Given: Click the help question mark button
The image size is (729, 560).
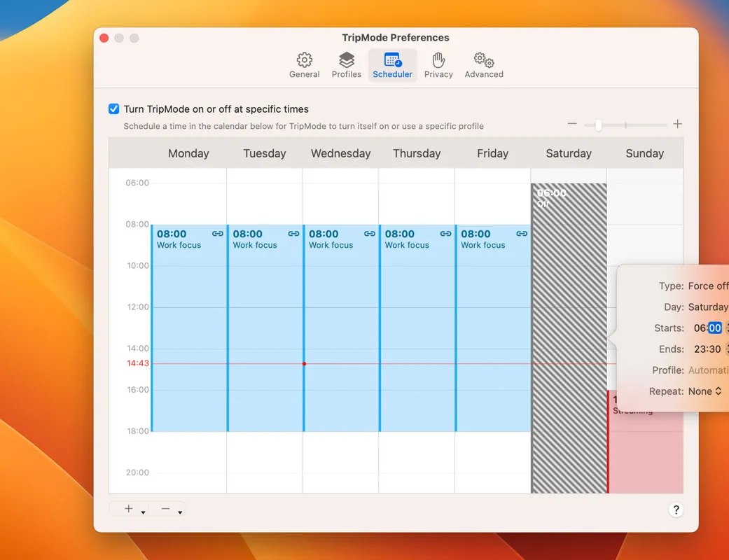Looking at the screenshot, I should tap(676, 510).
